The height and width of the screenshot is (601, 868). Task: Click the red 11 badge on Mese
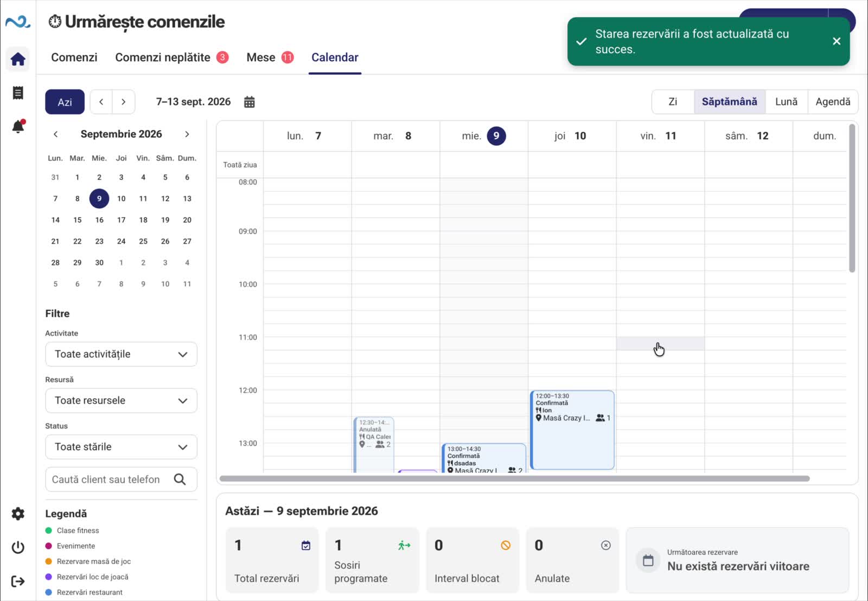coord(288,57)
